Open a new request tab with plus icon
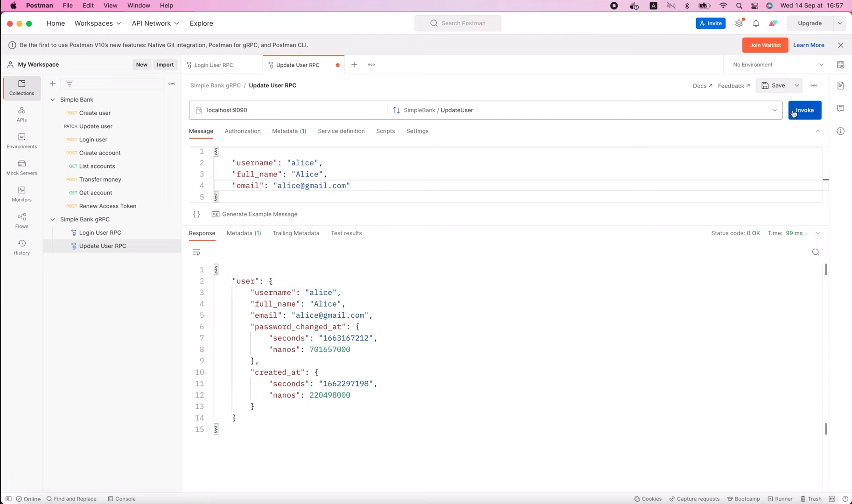The image size is (852, 504). point(354,65)
